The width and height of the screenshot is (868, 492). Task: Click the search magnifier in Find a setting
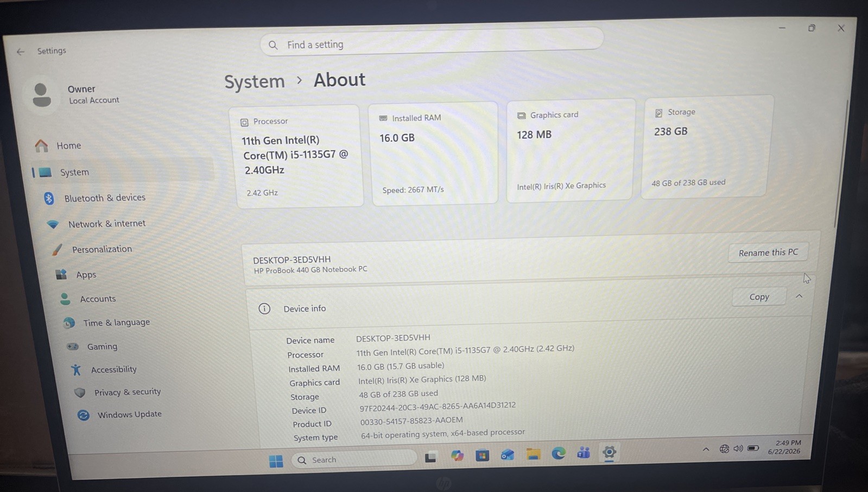pos(273,45)
